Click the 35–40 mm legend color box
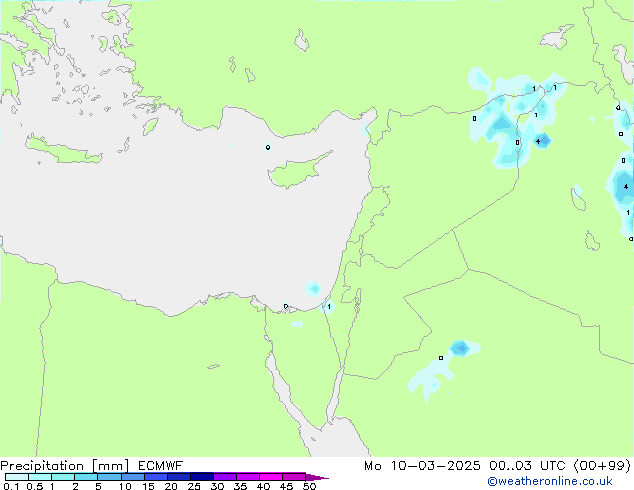Screen dimensions: 634x490 coord(248,477)
